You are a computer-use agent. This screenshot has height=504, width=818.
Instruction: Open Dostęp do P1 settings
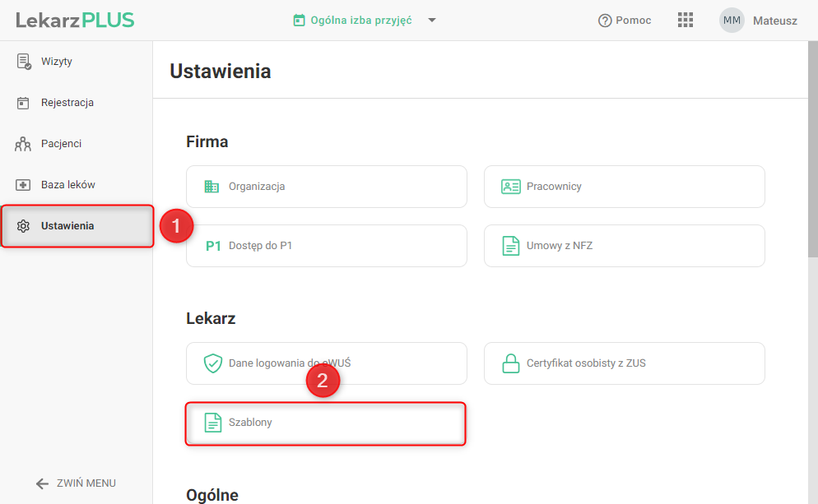point(327,246)
